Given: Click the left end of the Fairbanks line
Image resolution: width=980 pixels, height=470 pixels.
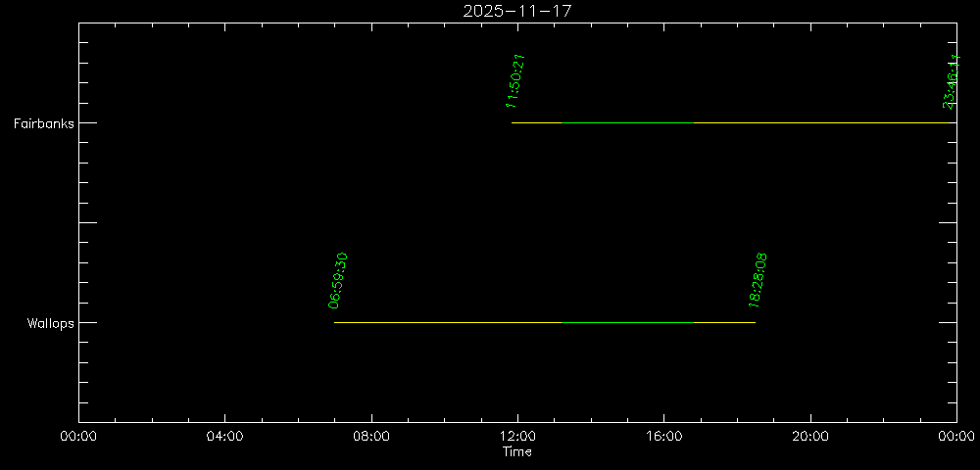Looking at the screenshot, I should click(x=513, y=123).
